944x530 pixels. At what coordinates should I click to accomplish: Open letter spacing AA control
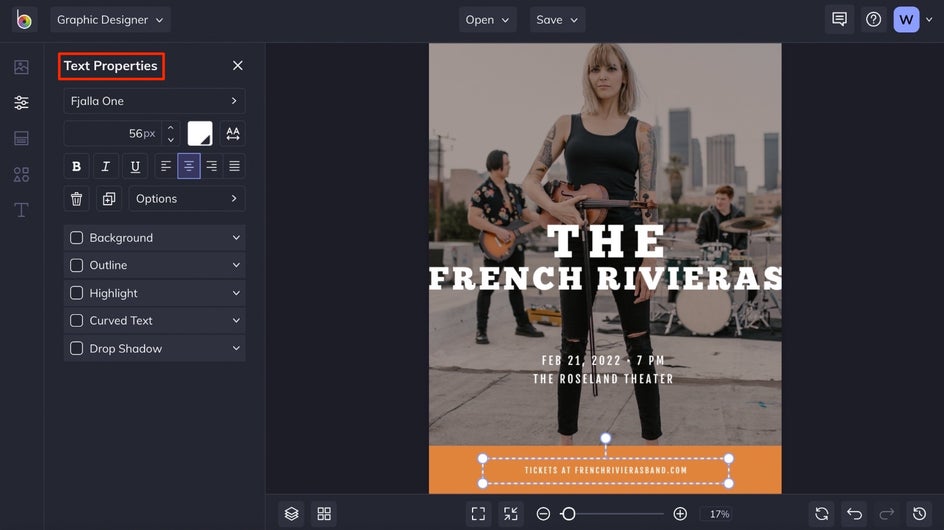click(233, 134)
